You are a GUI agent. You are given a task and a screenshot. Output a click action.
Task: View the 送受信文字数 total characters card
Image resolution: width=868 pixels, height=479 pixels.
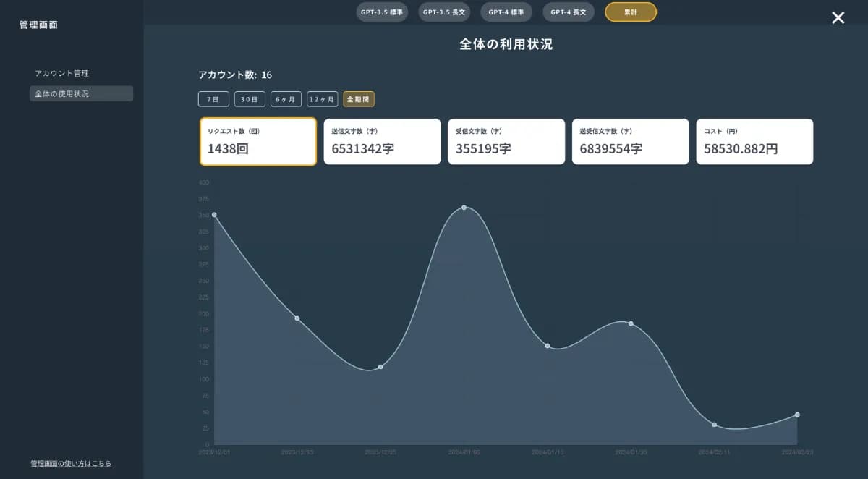pos(630,141)
